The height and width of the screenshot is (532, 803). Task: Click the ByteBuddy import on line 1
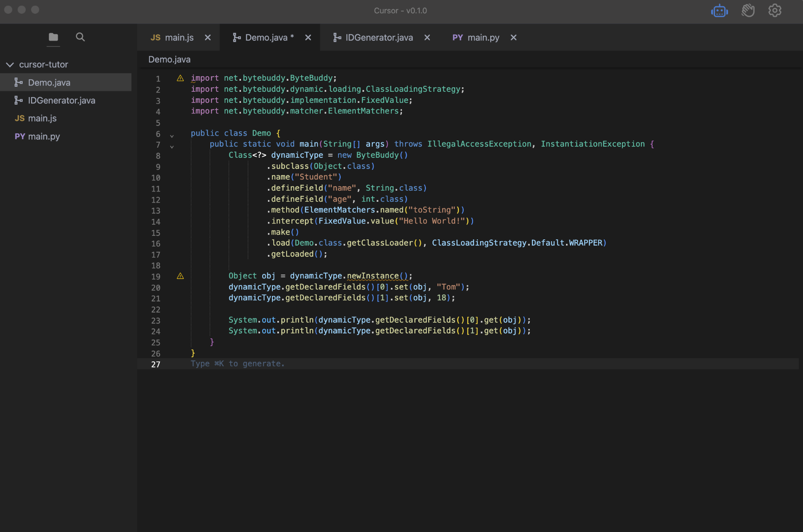click(311, 78)
